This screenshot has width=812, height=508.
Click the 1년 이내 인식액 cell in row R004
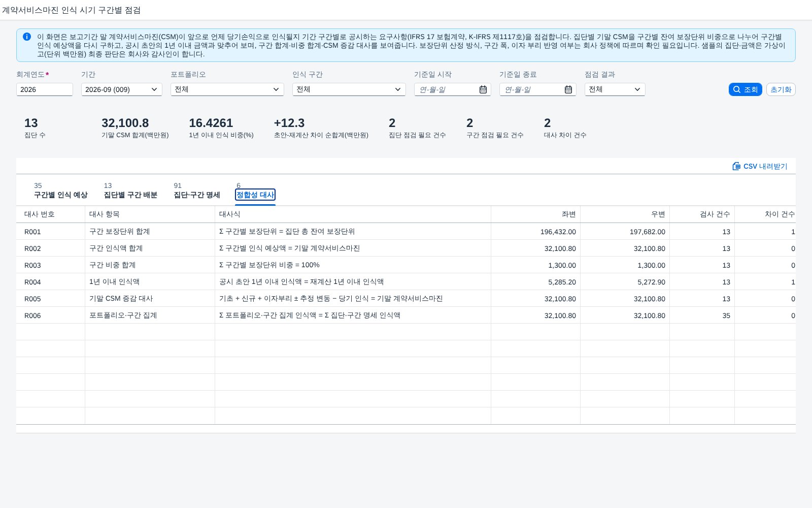coord(150,282)
